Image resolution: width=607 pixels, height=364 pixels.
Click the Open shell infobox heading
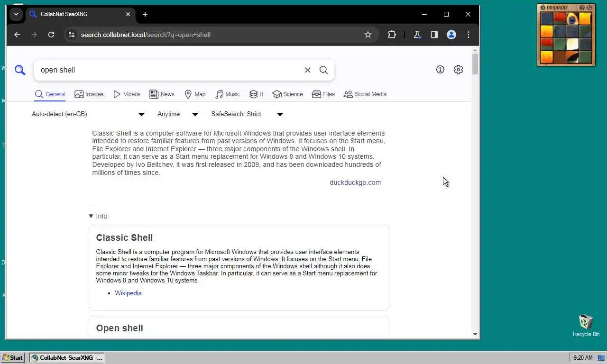tap(120, 328)
